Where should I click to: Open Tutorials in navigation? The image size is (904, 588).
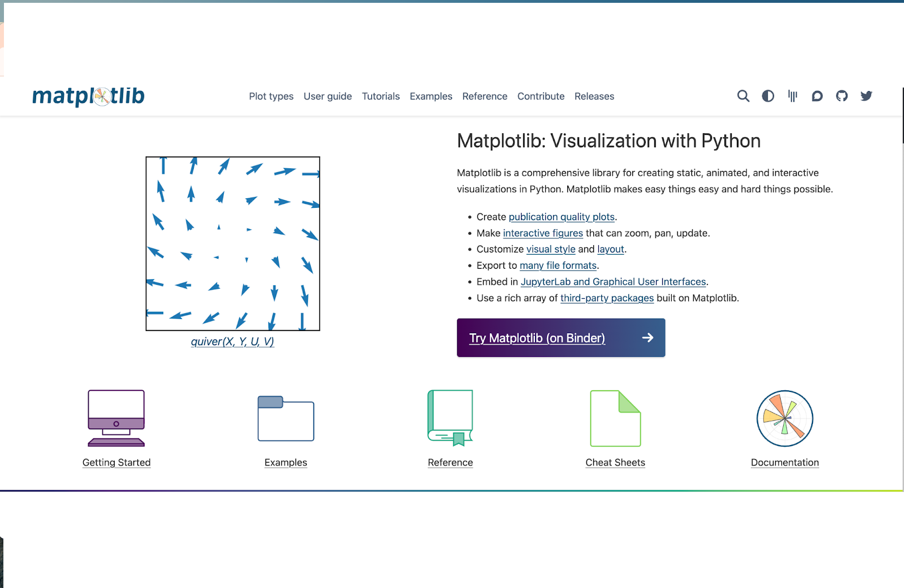click(381, 96)
